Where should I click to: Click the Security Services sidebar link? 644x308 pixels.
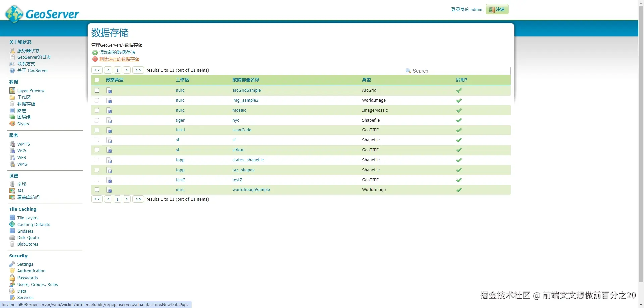[x=25, y=298]
